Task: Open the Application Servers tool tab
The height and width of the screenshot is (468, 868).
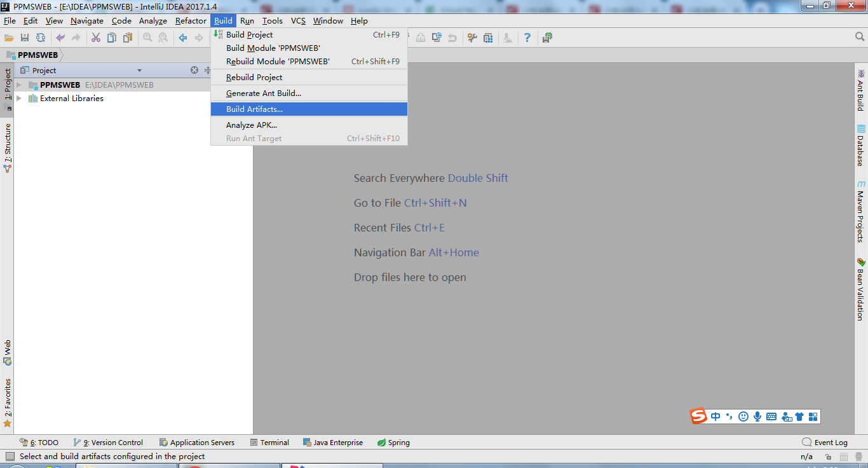Action: (197, 443)
